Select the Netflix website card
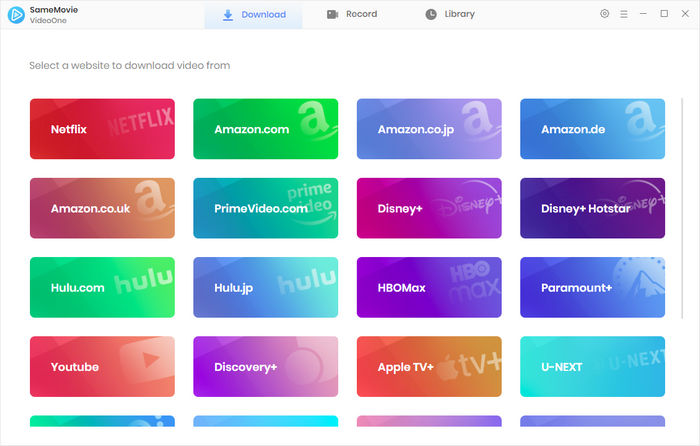The height and width of the screenshot is (446, 700). [x=102, y=129]
